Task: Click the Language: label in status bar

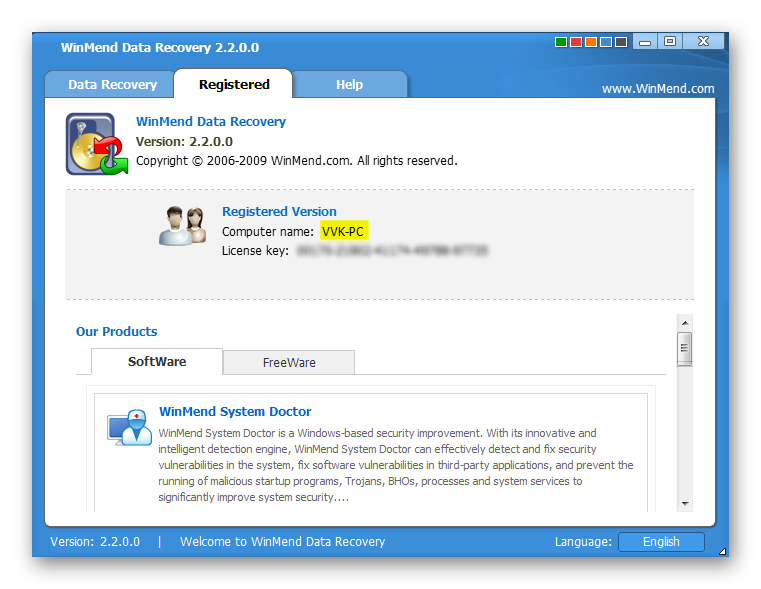Action: (583, 541)
